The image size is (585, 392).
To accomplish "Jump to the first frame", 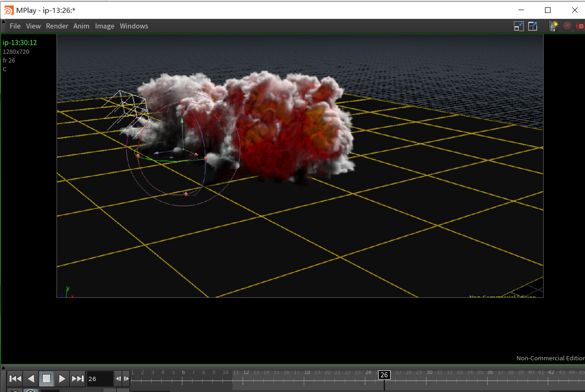I will click(x=14, y=378).
